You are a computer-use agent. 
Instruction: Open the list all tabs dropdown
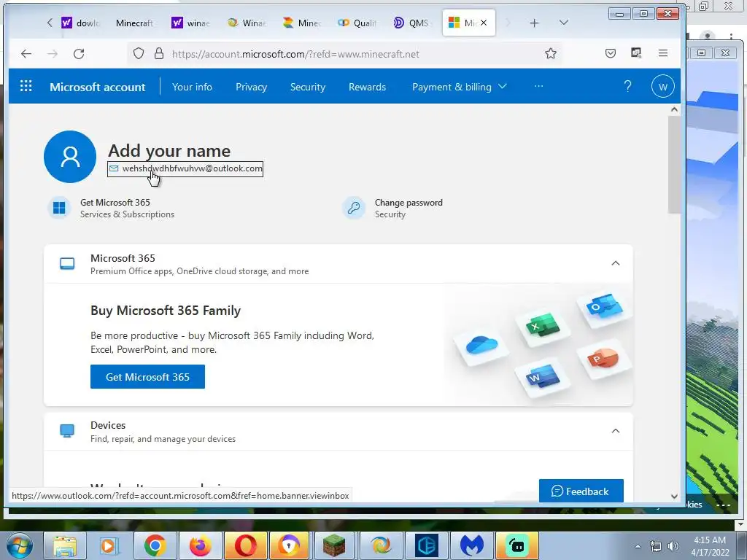(x=564, y=23)
